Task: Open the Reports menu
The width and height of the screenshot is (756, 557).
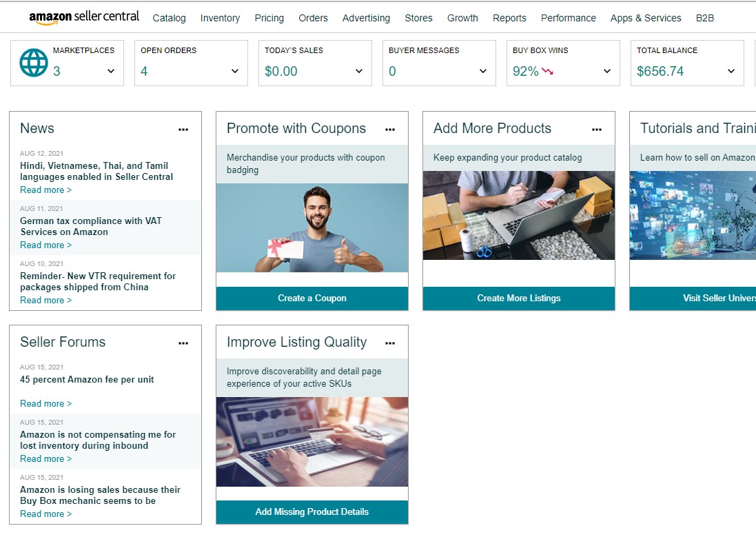Action: click(509, 18)
